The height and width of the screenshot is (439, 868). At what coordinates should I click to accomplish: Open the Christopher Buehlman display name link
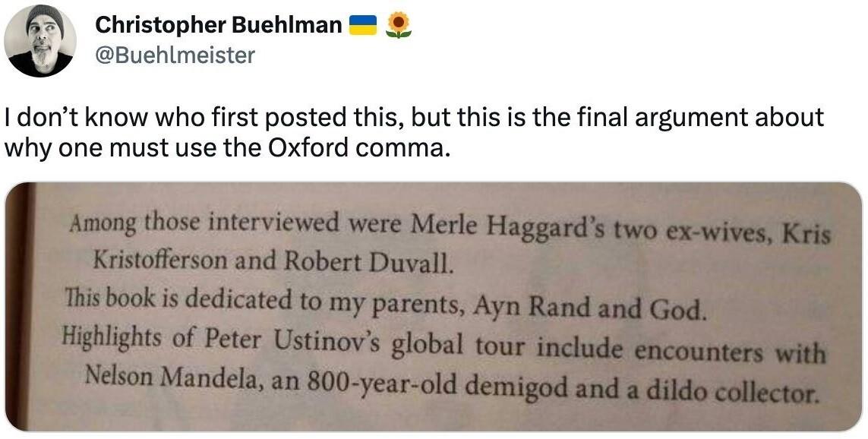[219, 25]
